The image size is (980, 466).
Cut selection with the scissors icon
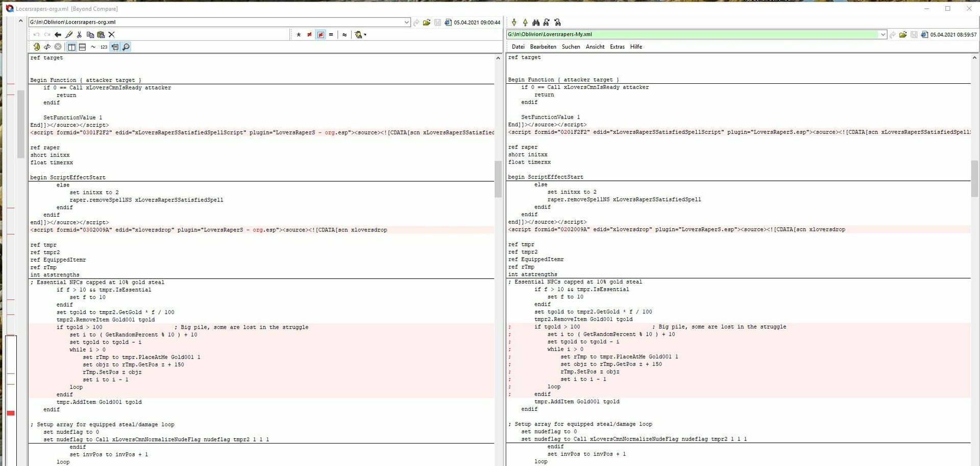[x=79, y=35]
